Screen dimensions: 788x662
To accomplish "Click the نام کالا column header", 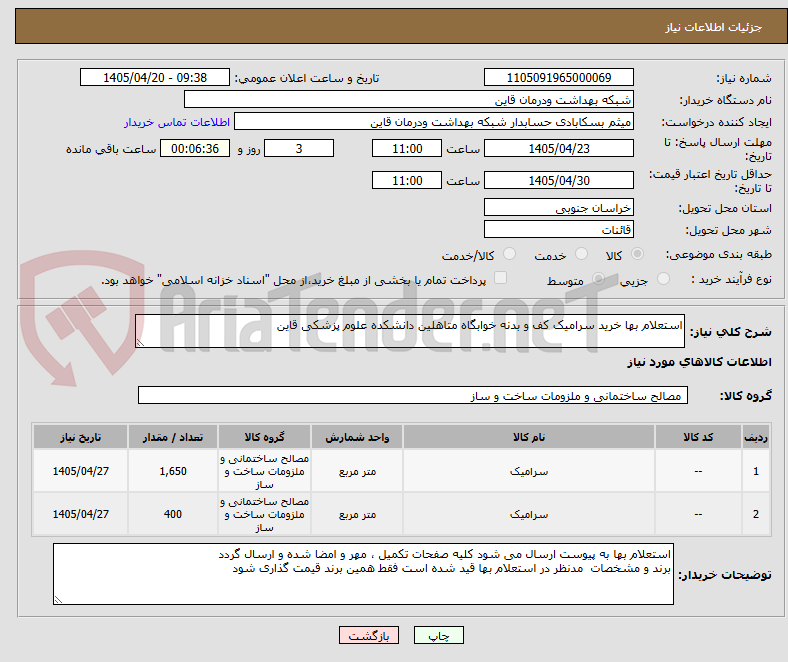I will click(x=529, y=437).
